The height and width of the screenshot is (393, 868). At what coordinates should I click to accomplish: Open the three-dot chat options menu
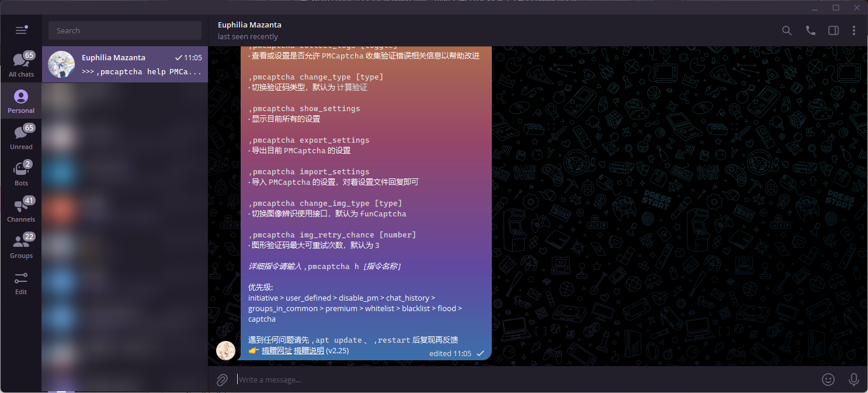pos(854,30)
